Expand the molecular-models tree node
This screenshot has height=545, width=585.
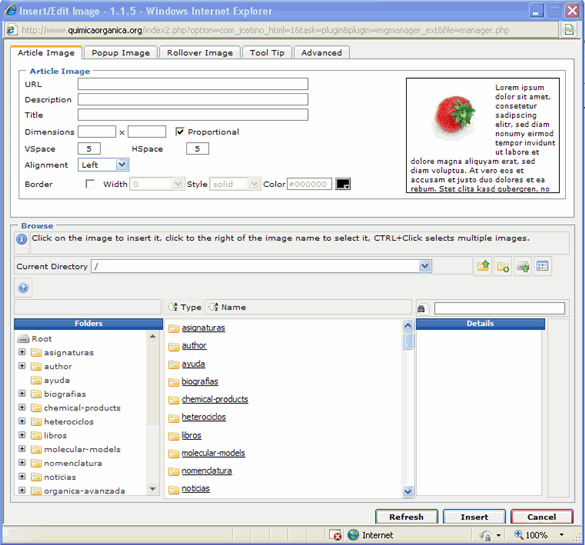(22, 448)
